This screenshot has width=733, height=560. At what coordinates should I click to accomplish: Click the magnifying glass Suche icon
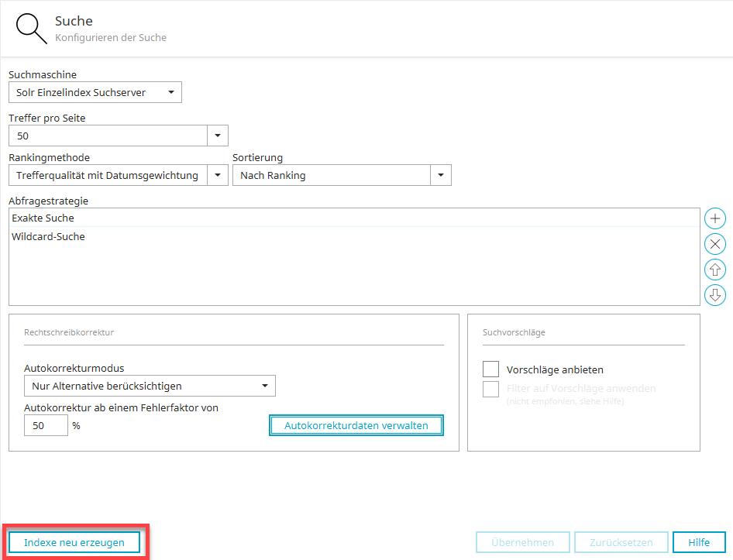(32, 29)
